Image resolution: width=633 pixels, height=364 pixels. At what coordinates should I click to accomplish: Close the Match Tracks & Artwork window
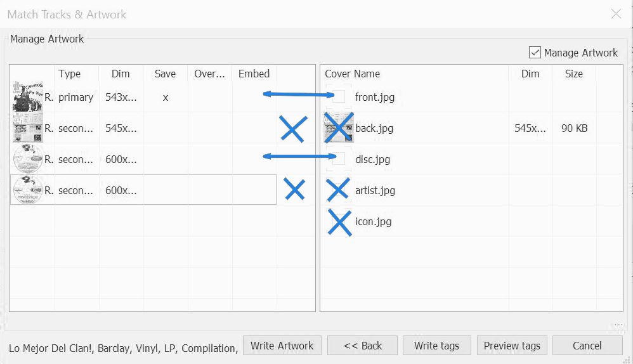click(616, 14)
